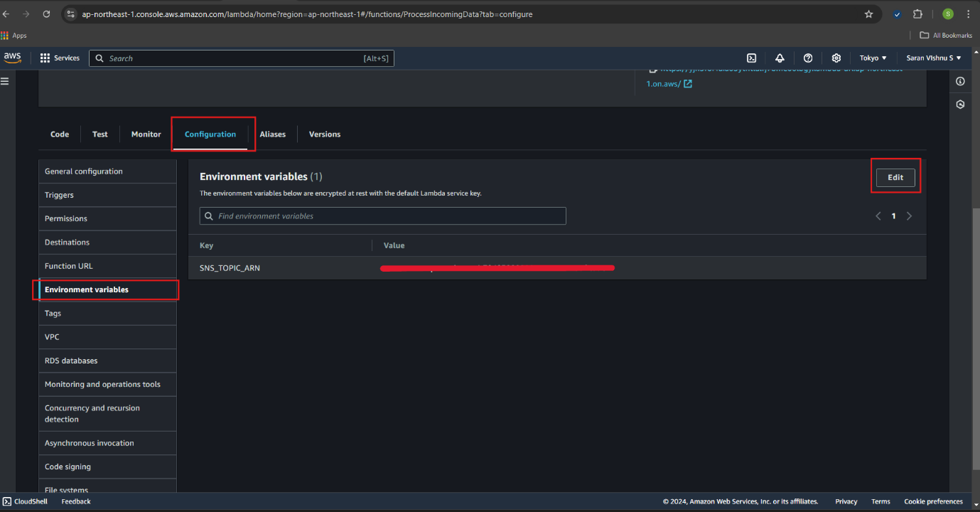Bookmark this page with star icon
Screen dimensions: 980x512
point(868,14)
